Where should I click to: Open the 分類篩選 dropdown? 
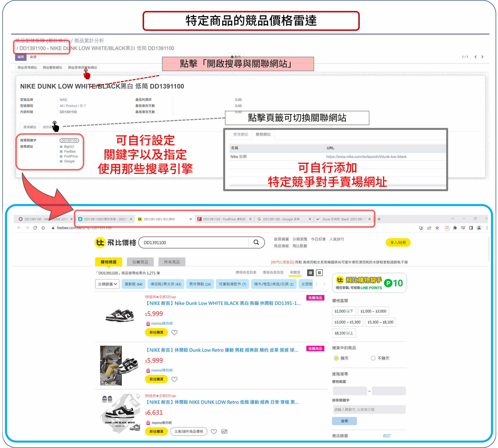click(x=107, y=284)
